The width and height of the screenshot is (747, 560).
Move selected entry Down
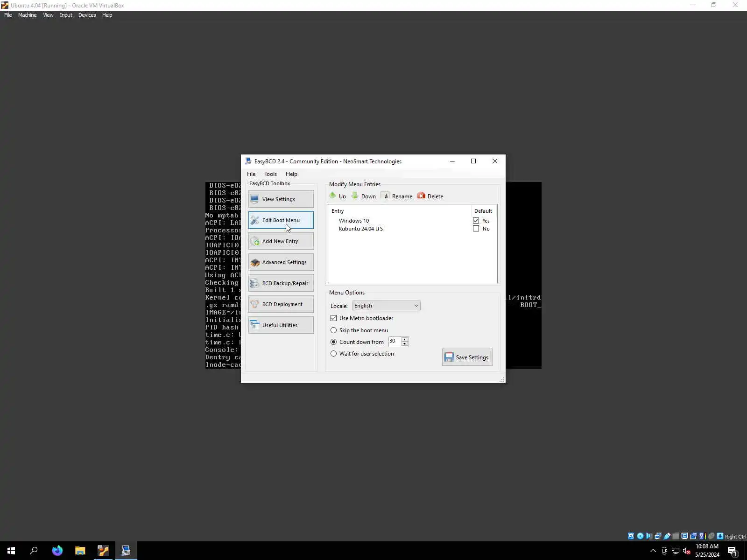364,196
